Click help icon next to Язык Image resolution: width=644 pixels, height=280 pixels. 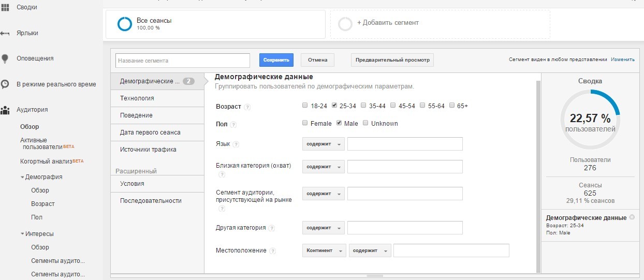coord(236,144)
